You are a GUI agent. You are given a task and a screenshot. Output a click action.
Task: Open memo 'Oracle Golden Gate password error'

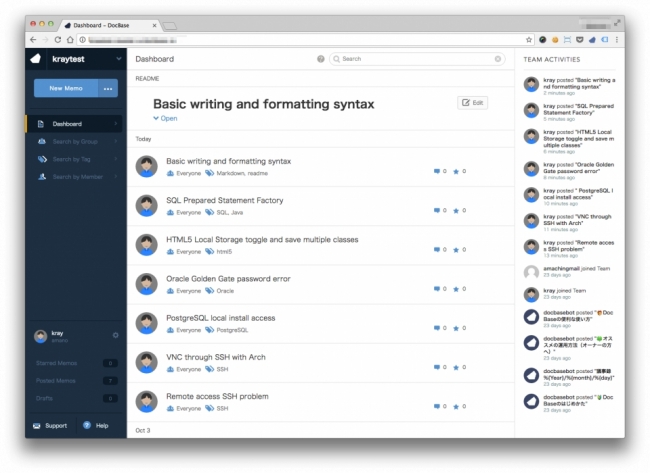[228, 279]
